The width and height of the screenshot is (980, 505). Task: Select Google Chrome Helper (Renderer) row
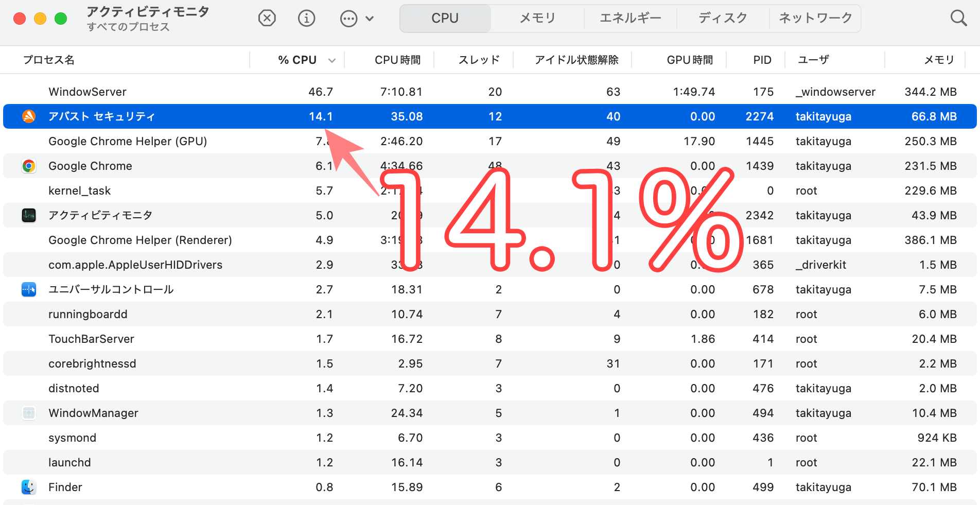[x=490, y=240]
